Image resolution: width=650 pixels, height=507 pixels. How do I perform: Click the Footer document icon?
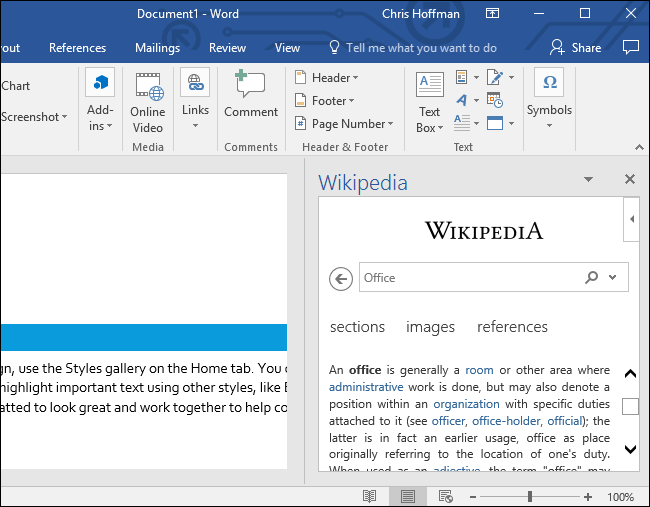pos(301,101)
